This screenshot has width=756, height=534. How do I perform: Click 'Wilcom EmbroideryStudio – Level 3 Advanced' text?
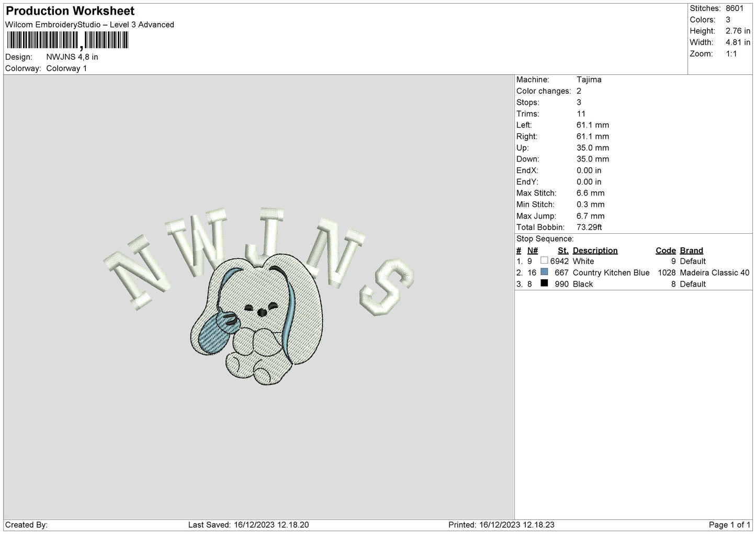pyautogui.click(x=89, y=25)
